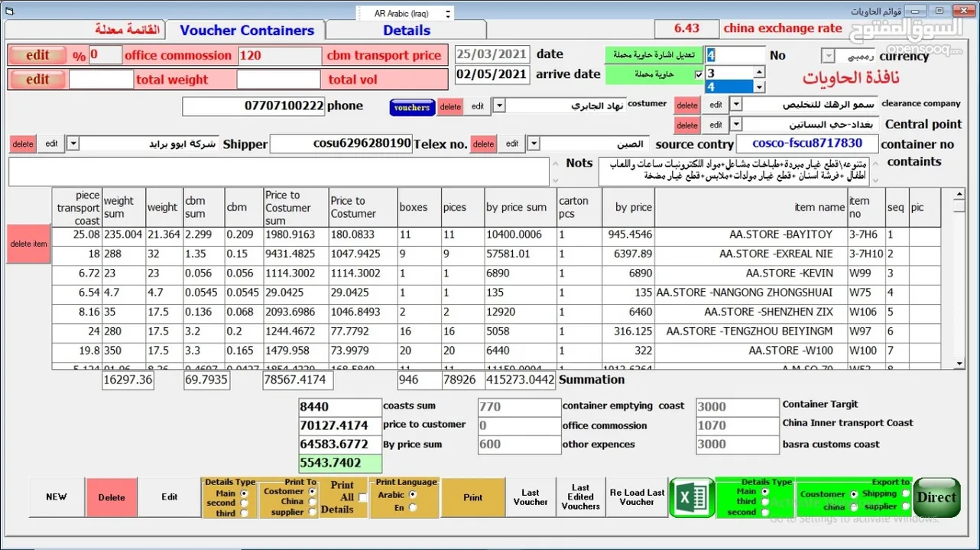The image size is (980, 550).
Task: Click the No voucher number input field
Action: click(735, 55)
